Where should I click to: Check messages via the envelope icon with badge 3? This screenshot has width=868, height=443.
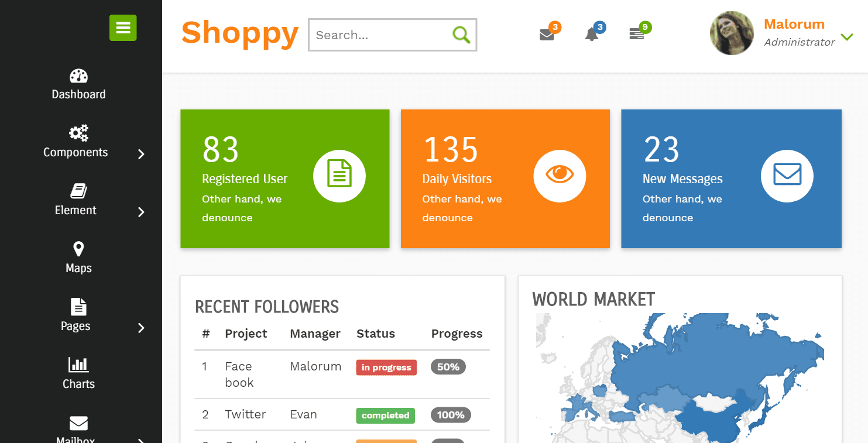click(547, 35)
